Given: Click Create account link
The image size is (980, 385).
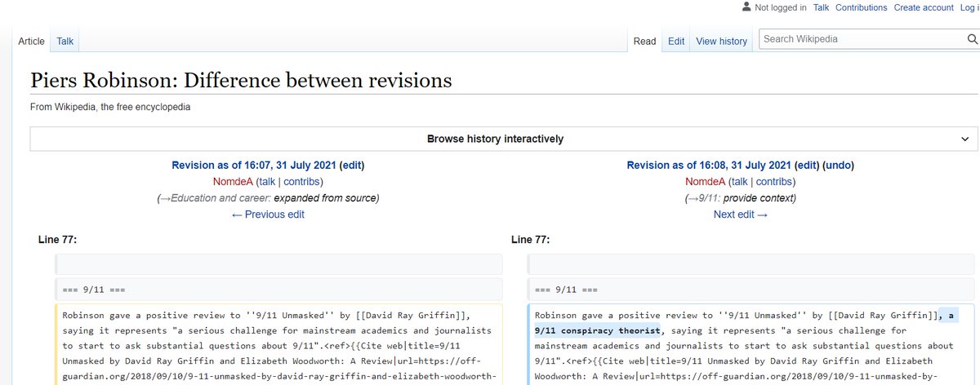Looking at the screenshot, I should pos(924,7).
